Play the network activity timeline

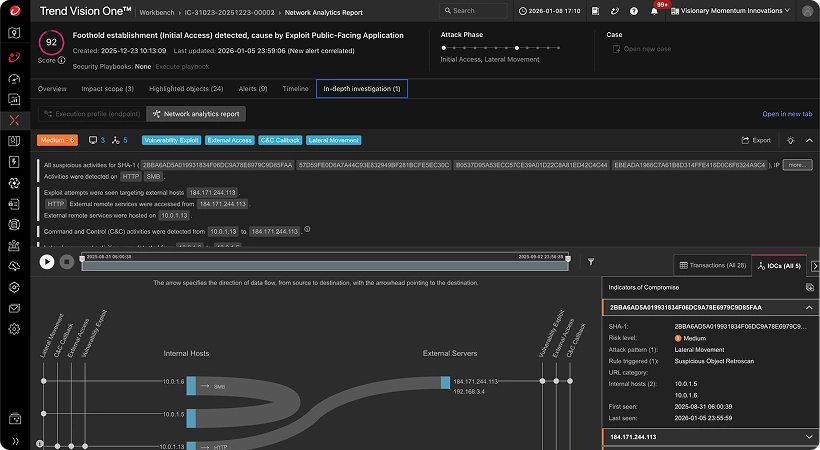[46, 262]
